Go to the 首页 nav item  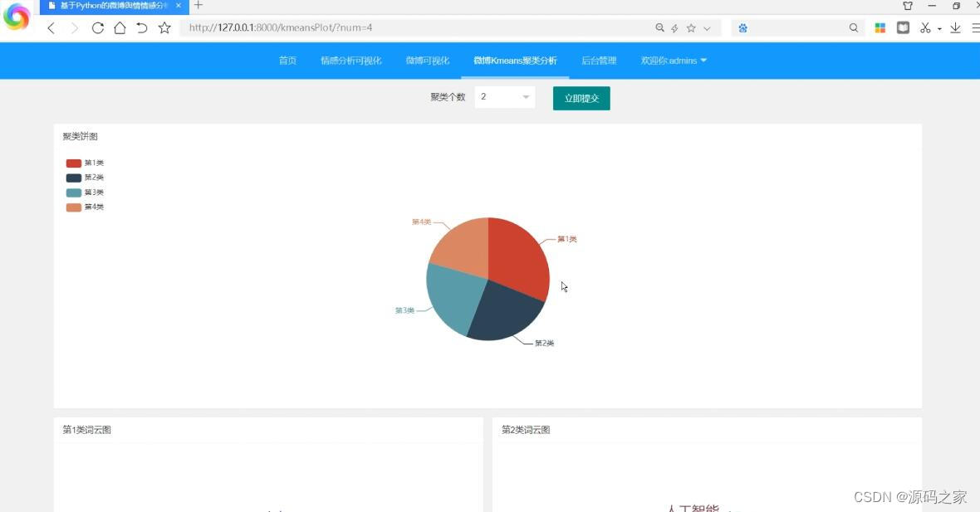pyautogui.click(x=287, y=61)
